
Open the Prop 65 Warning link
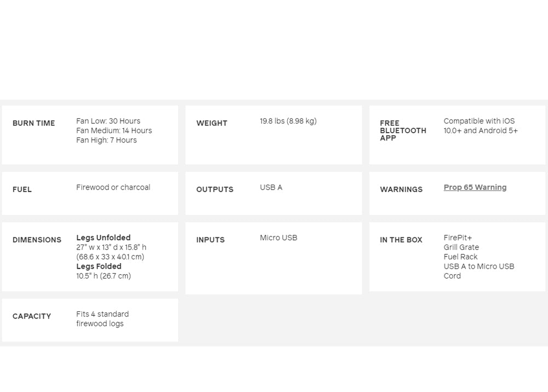(475, 188)
